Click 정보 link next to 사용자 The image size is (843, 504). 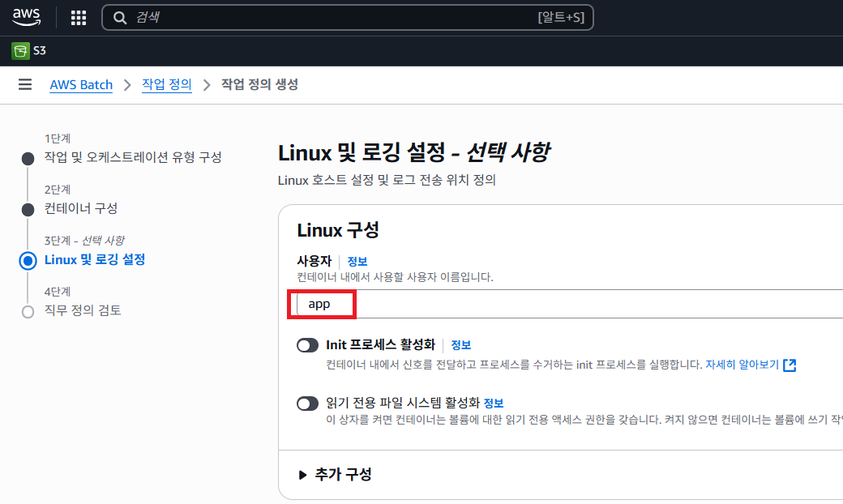357,261
